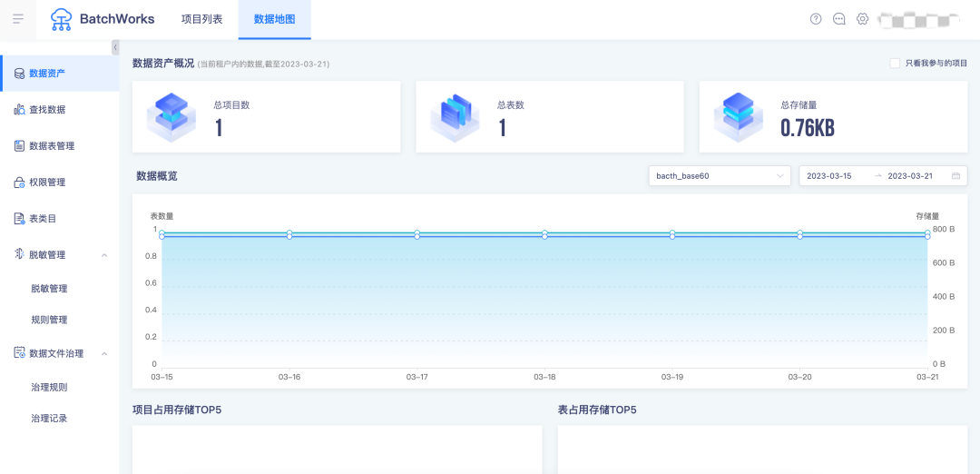Open the message chat bubble icon

pos(839,19)
